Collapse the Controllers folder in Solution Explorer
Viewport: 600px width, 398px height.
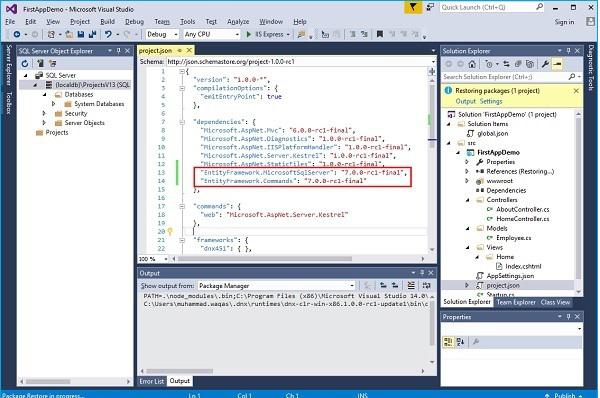click(x=468, y=200)
